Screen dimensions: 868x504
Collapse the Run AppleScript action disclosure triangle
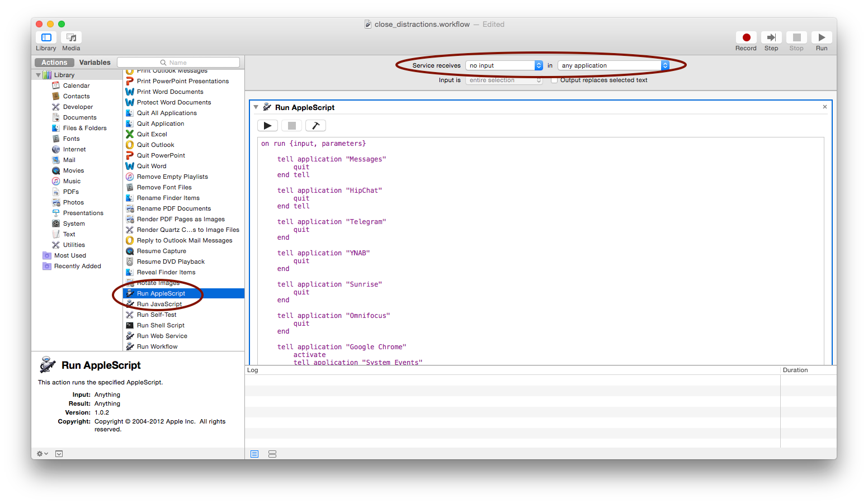coord(256,107)
